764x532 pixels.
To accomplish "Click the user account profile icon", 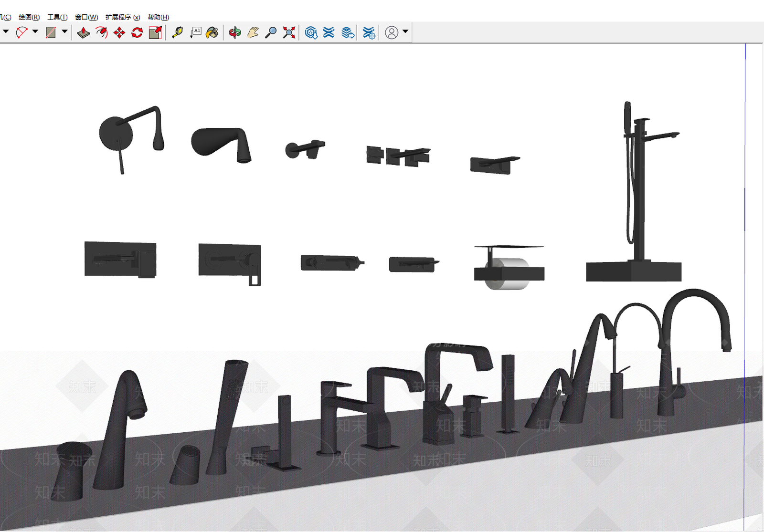I will pos(392,32).
